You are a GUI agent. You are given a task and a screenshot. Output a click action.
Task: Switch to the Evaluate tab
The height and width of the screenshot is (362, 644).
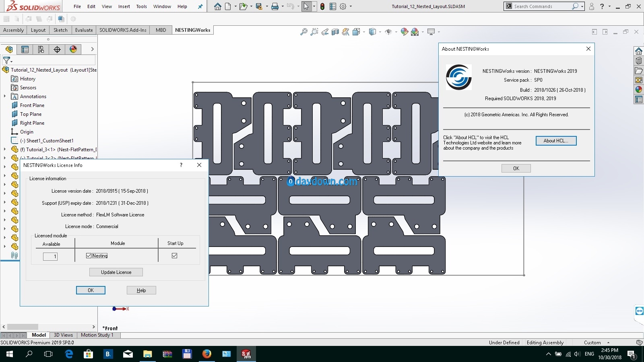pos(84,30)
